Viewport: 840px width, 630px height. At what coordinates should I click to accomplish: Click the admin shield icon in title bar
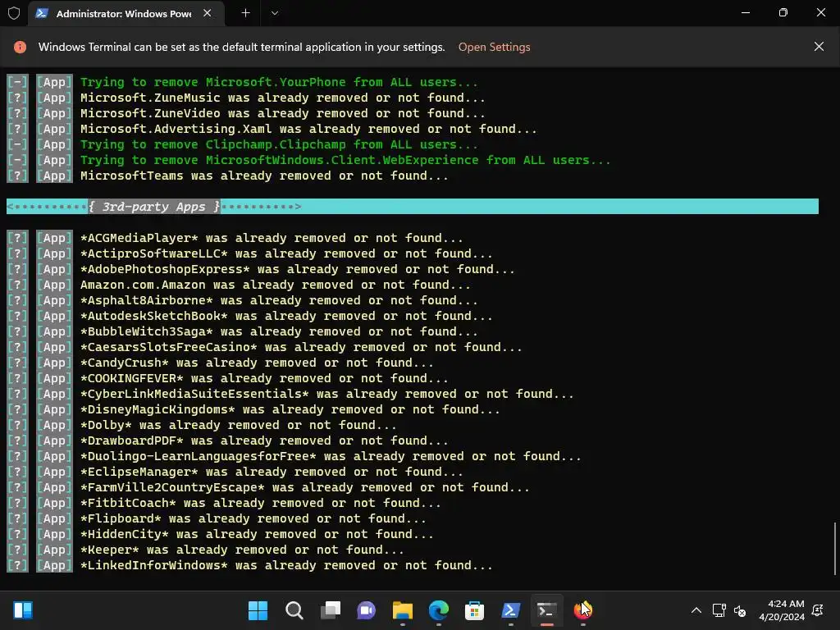click(14, 13)
